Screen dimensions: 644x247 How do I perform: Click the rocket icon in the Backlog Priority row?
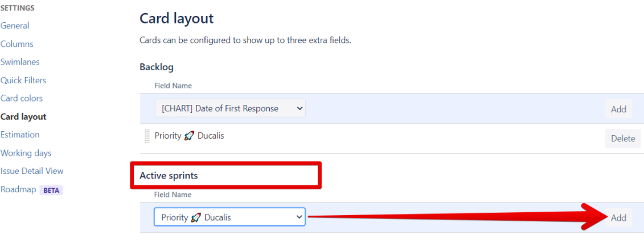point(190,136)
